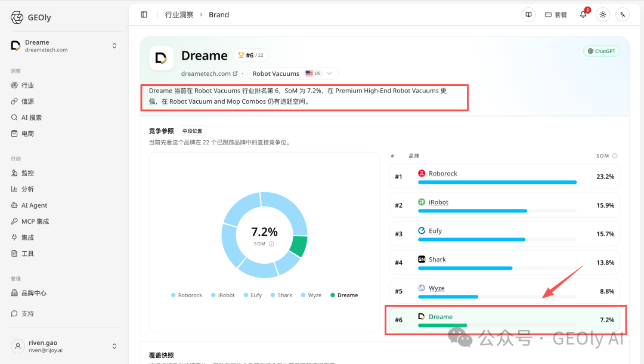The width and height of the screenshot is (644, 364).
Task: Click iRobot 15.9% value
Action: click(x=605, y=205)
